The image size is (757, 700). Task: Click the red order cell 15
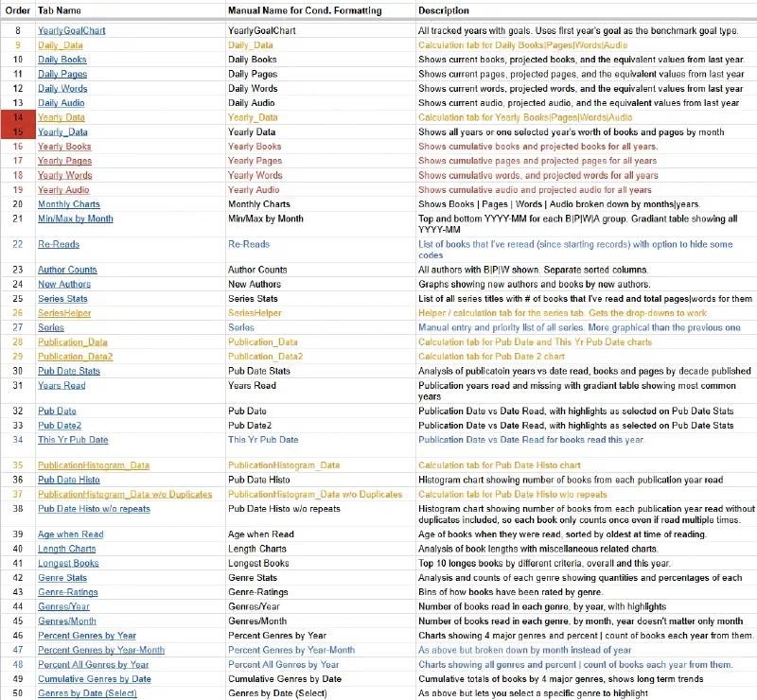click(x=18, y=131)
